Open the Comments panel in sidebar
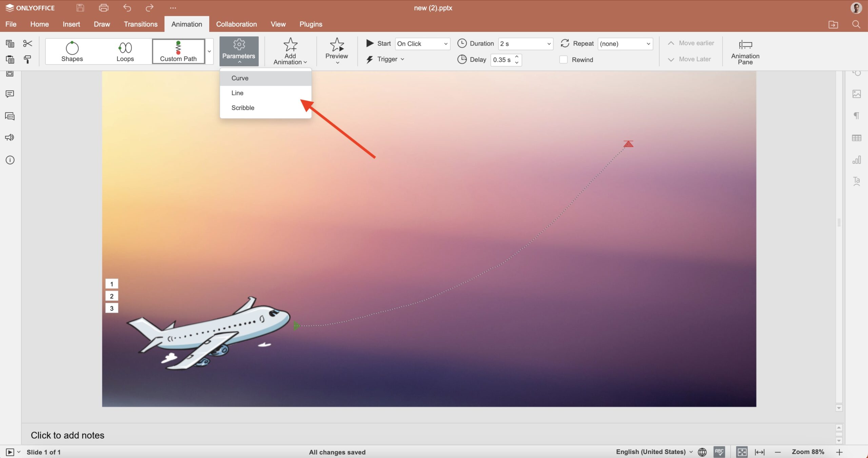Image resolution: width=868 pixels, height=458 pixels. click(10, 94)
